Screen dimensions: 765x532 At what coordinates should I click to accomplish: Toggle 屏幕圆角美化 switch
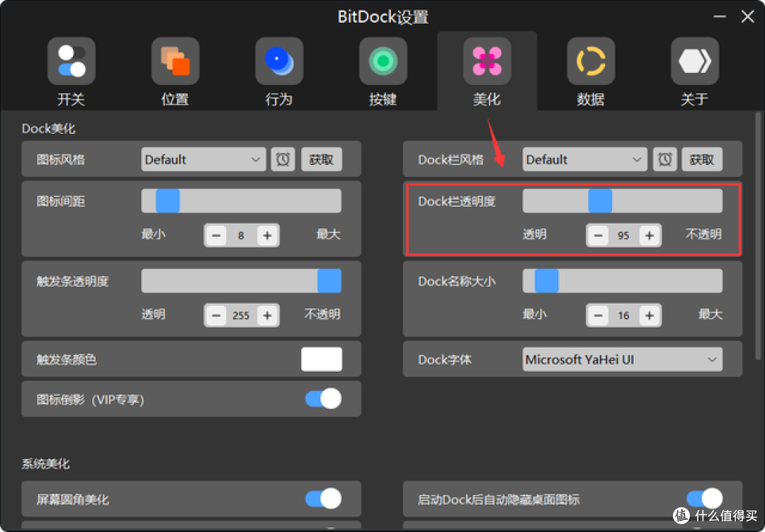(324, 499)
